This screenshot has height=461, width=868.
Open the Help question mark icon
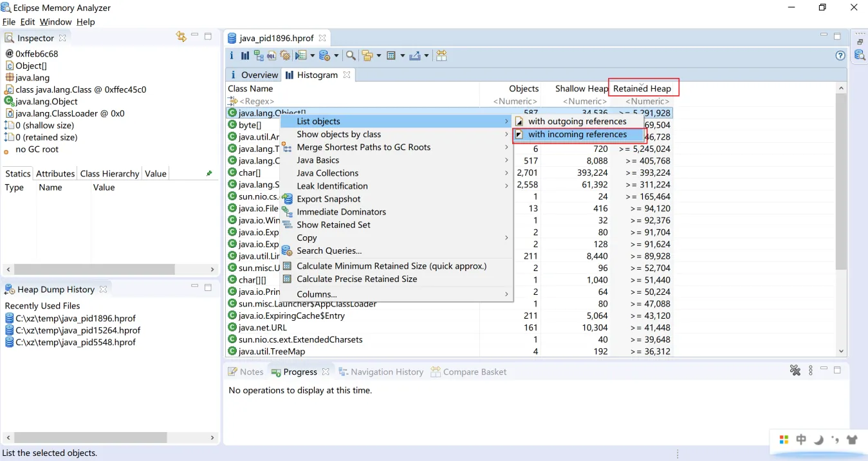[x=840, y=55]
